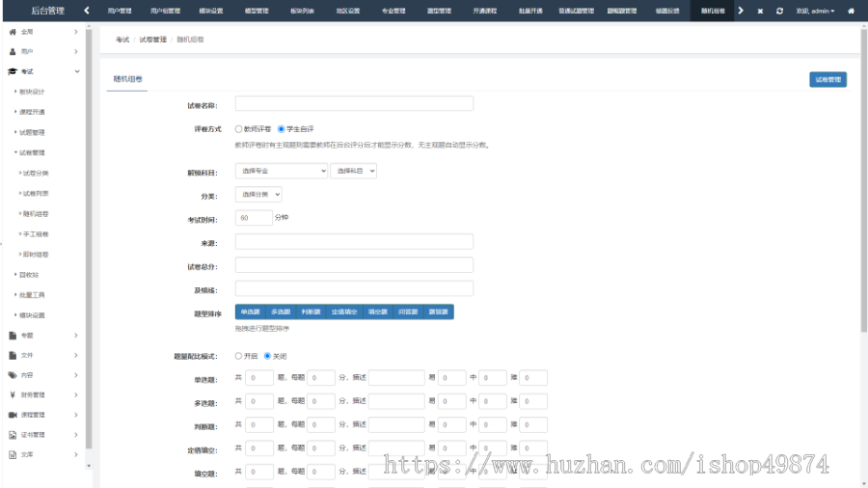The height and width of the screenshot is (488, 868).
Task: Click the 单选题 question type order button
Action: (x=250, y=312)
